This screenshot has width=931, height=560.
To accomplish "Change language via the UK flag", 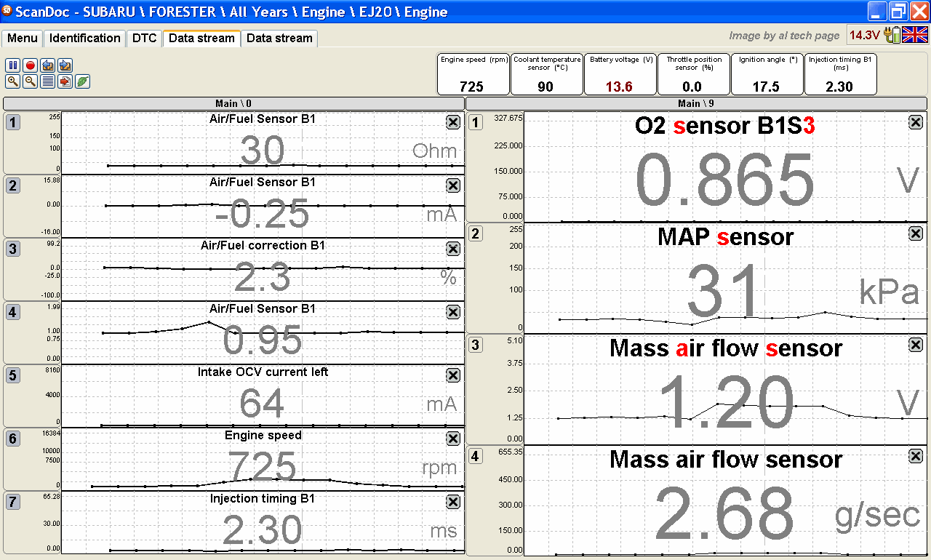I will tap(915, 35).
